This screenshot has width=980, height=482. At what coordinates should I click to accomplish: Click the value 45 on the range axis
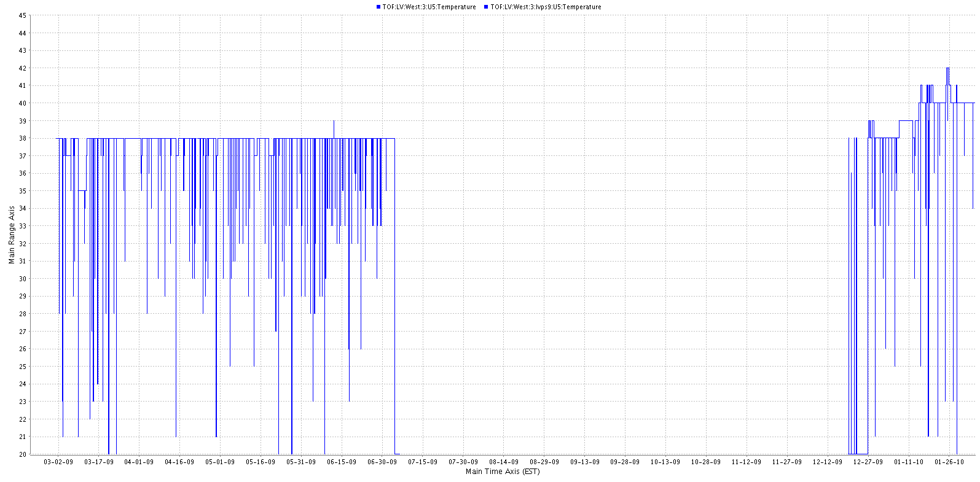[22, 15]
